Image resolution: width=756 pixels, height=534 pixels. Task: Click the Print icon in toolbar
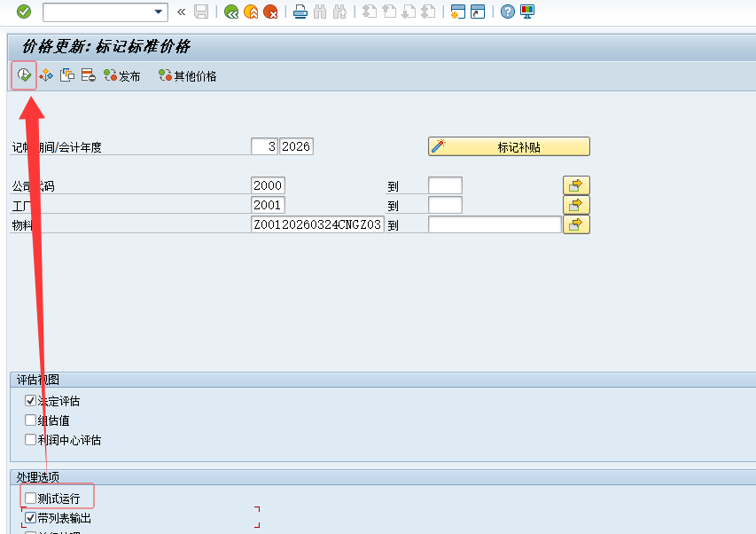pyautogui.click(x=300, y=12)
